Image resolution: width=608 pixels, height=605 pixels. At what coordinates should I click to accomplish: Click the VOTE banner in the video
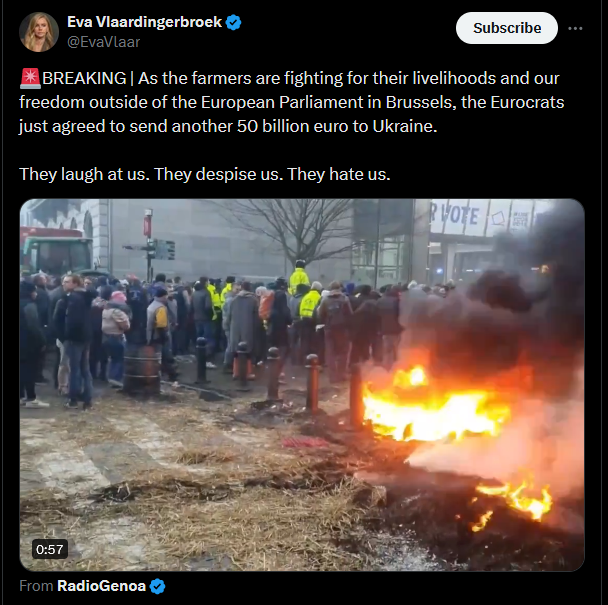click(456, 214)
